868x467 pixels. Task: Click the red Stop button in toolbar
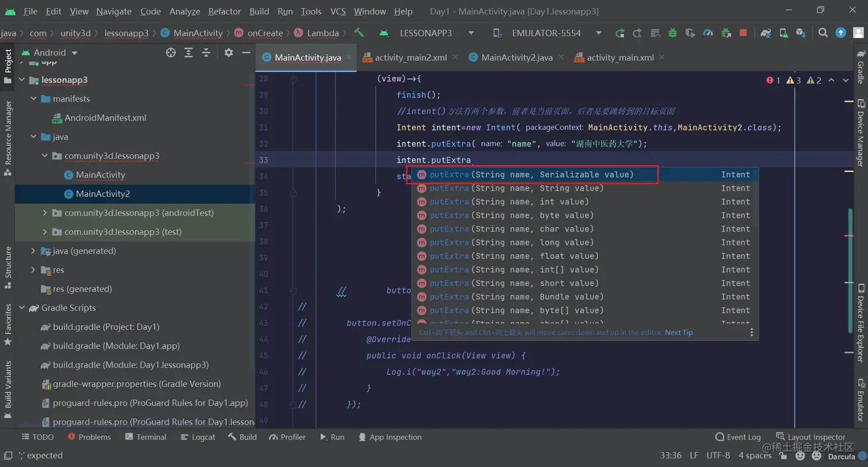[743, 33]
